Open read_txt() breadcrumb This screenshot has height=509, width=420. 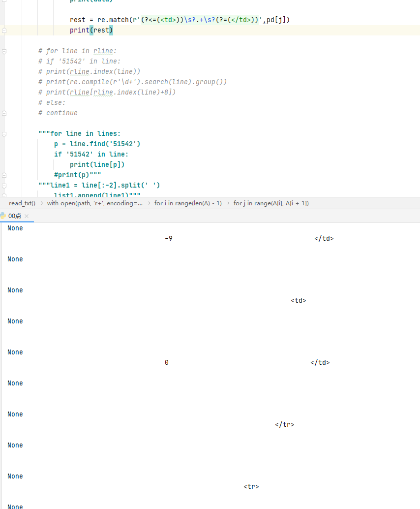coord(22,203)
